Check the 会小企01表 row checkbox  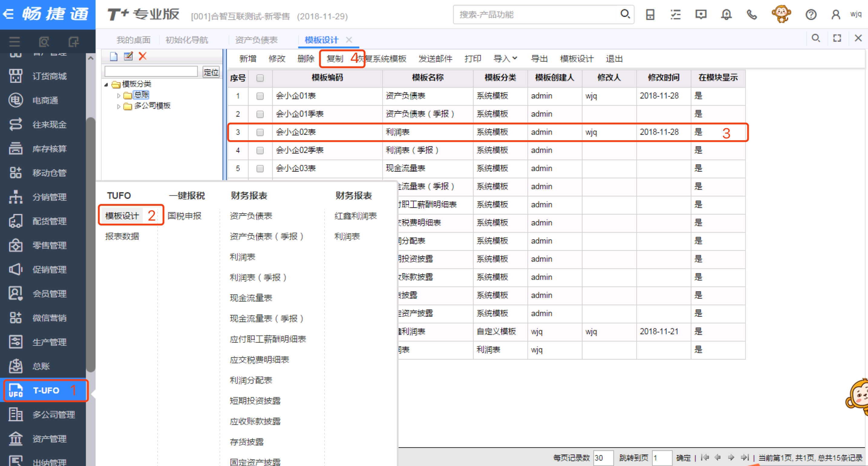pos(260,96)
